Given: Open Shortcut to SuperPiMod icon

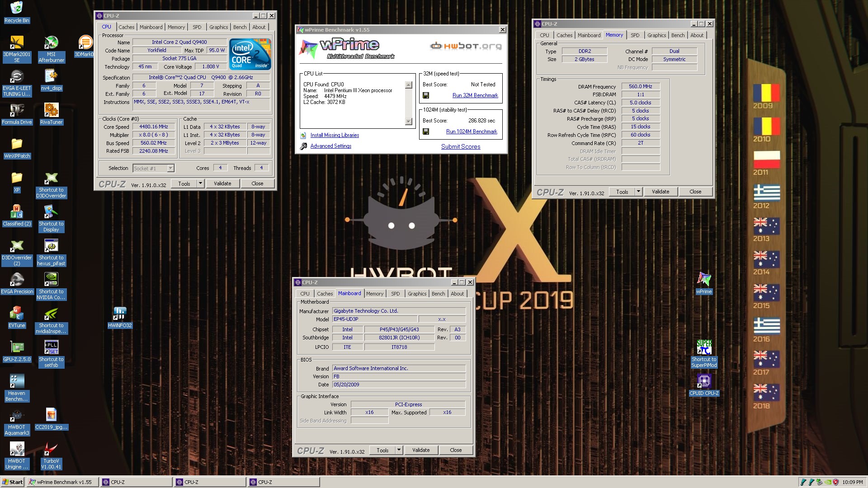Looking at the screenshot, I should pyautogui.click(x=704, y=354).
